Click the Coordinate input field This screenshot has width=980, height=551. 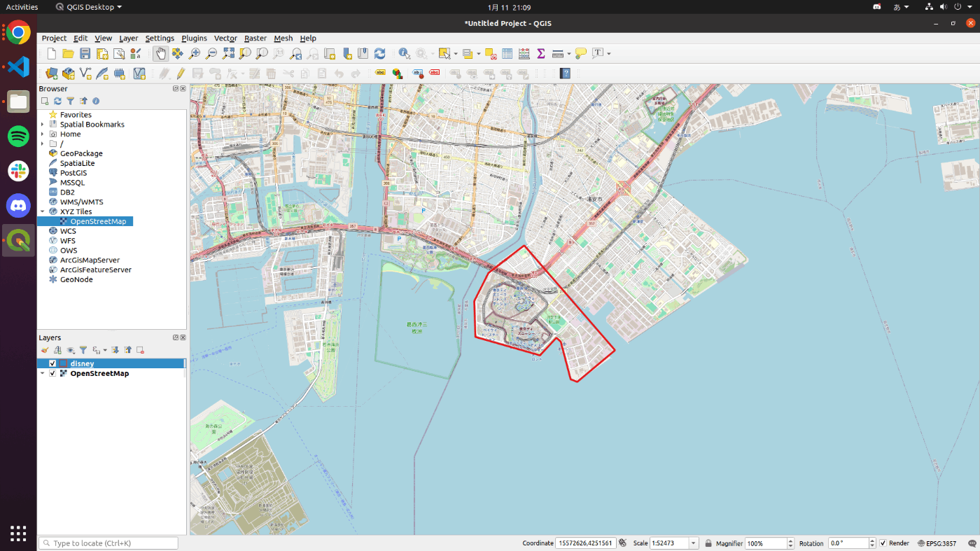tap(586, 543)
